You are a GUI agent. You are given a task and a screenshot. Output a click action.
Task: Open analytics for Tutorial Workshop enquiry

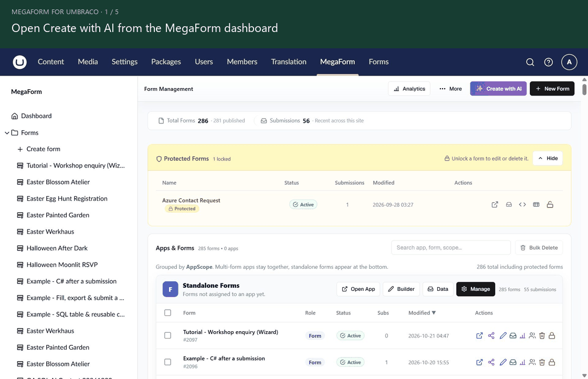coord(522,335)
